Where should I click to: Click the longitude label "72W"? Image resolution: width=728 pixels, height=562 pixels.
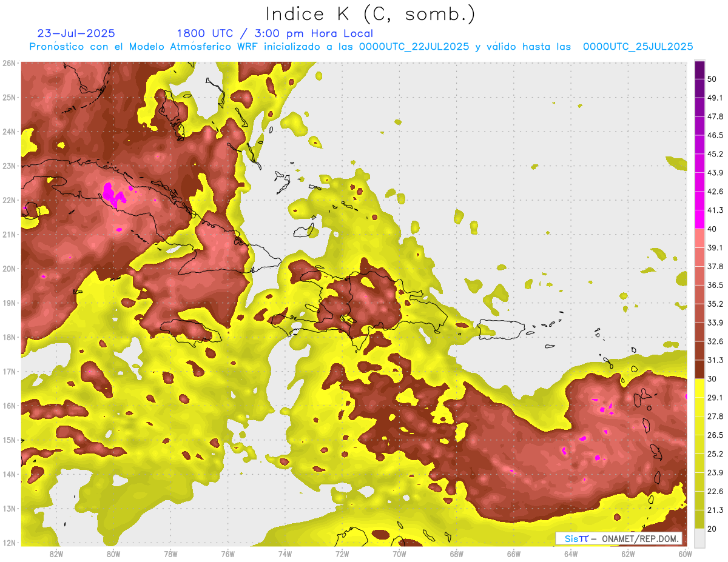tap(342, 554)
